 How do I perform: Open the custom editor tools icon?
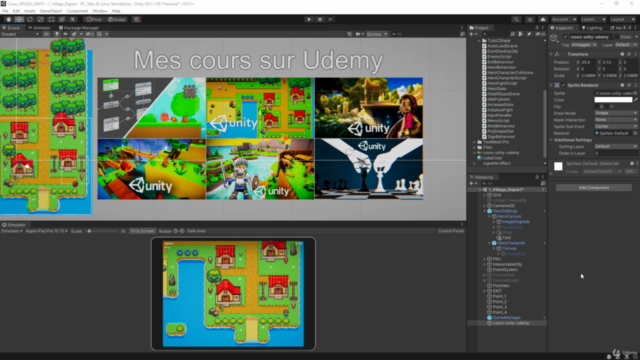click(x=73, y=19)
